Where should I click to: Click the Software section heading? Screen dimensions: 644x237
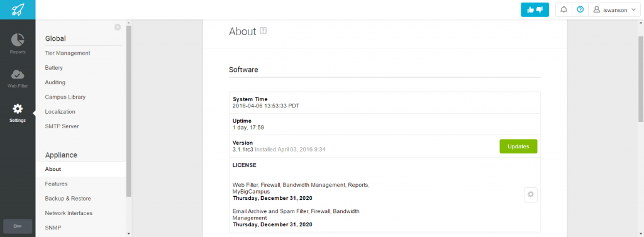point(243,69)
